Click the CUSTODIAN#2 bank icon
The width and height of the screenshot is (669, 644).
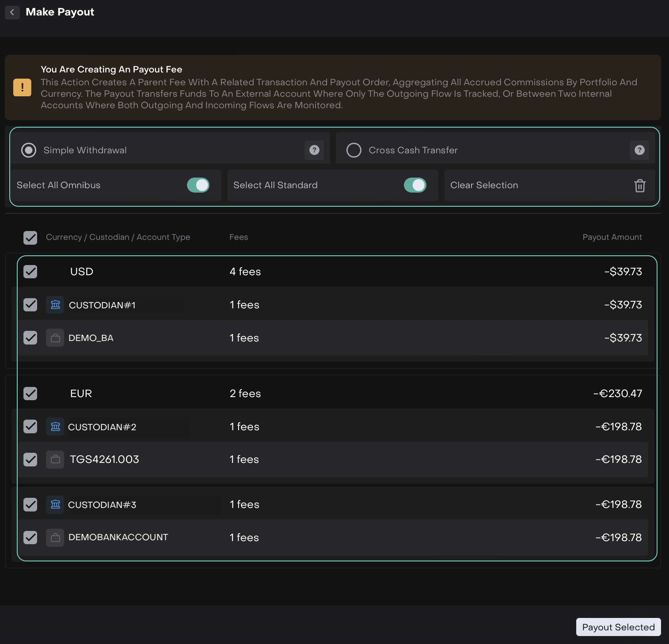(x=55, y=427)
